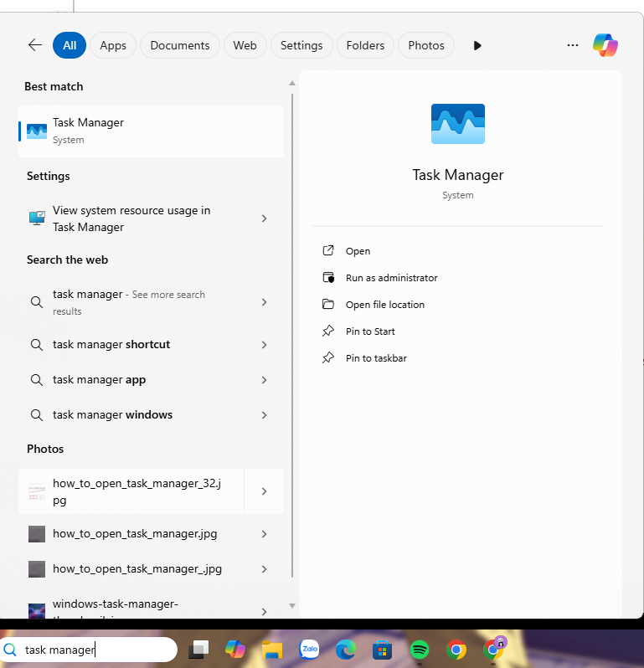This screenshot has height=668, width=644.
Task: Click the magnifier icon beside task manager windows
Action: click(37, 415)
